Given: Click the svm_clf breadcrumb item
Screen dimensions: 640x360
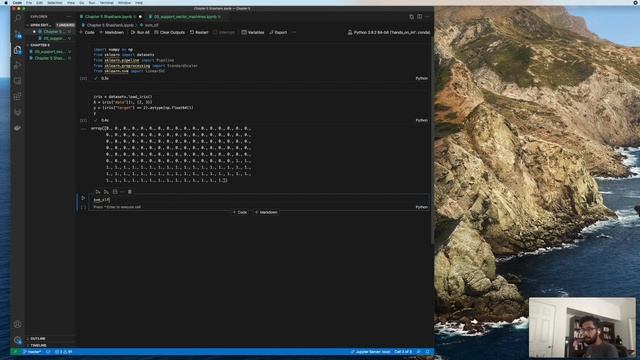Looking at the screenshot, I should tap(149, 25).
